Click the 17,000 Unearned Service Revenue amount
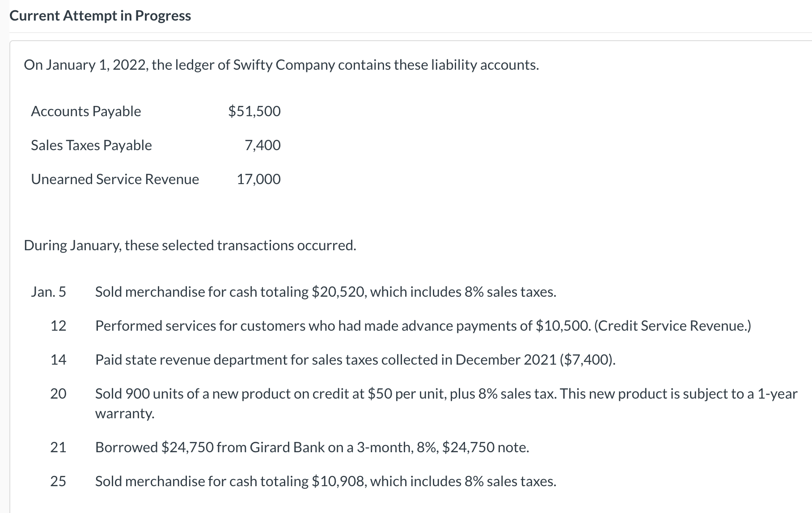This screenshot has width=812, height=513. click(x=258, y=179)
